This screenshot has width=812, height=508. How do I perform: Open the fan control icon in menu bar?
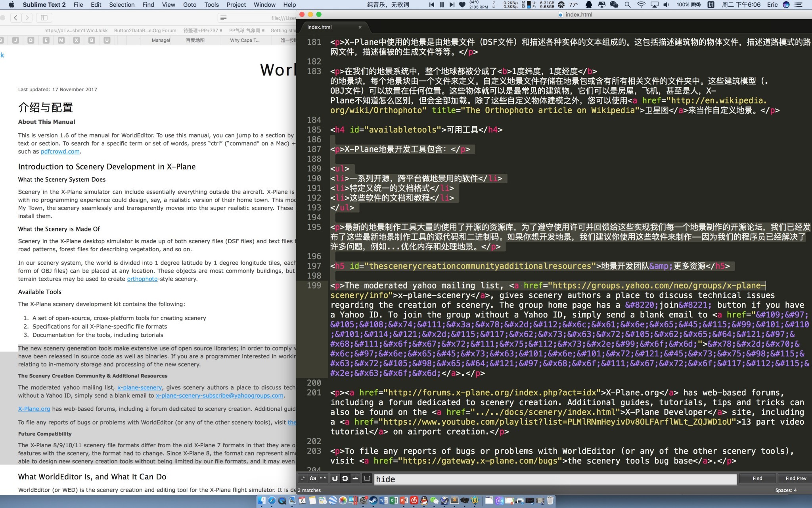click(561, 5)
